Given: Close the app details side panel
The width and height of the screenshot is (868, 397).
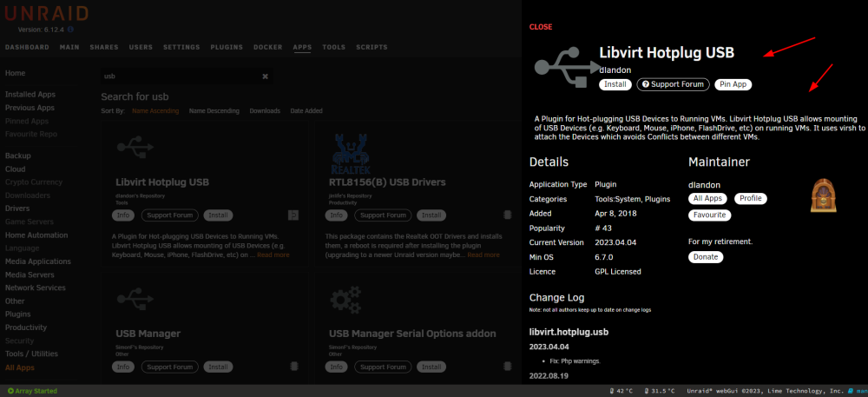Looking at the screenshot, I should pyautogui.click(x=540, y=27).
